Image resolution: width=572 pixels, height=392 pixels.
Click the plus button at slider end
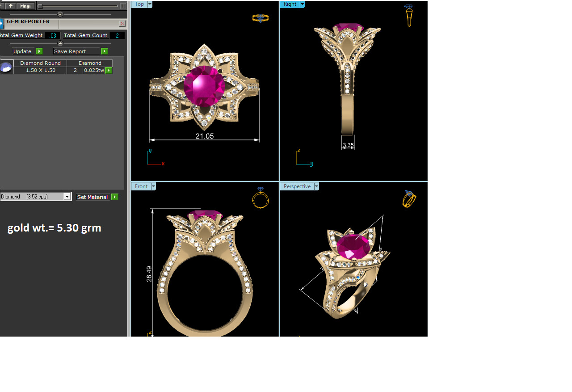point(123,6)
